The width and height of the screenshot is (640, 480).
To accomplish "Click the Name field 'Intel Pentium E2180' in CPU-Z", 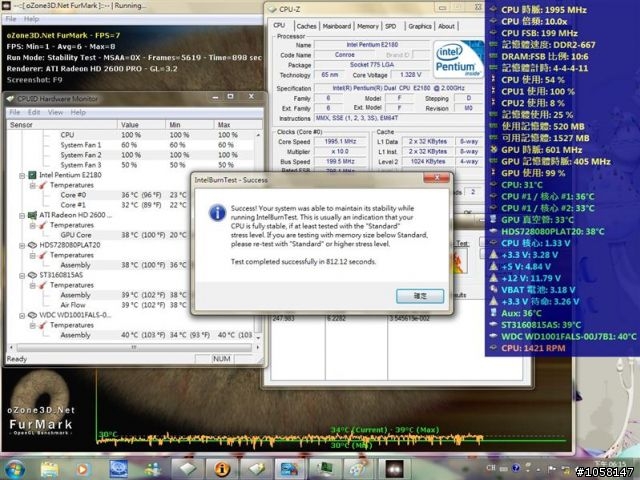I will [x=372, y=45].
